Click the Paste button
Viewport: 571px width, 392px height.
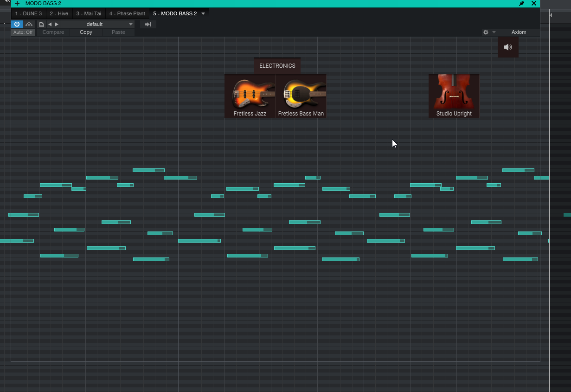tap(118, 32)
